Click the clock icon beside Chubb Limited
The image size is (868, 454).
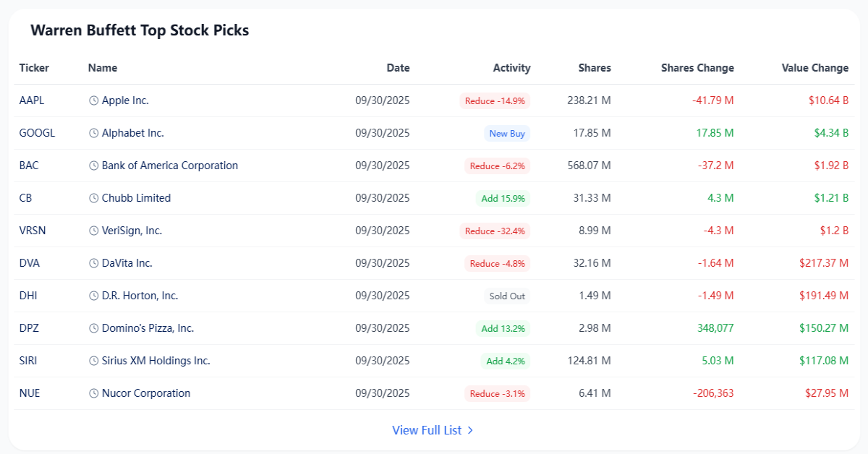point(93,198)
